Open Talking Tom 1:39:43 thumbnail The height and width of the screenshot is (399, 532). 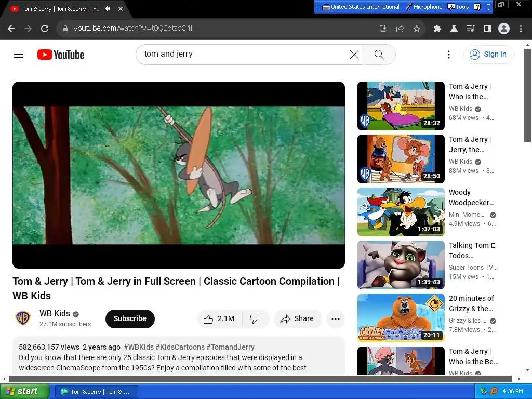click(401, 264)
